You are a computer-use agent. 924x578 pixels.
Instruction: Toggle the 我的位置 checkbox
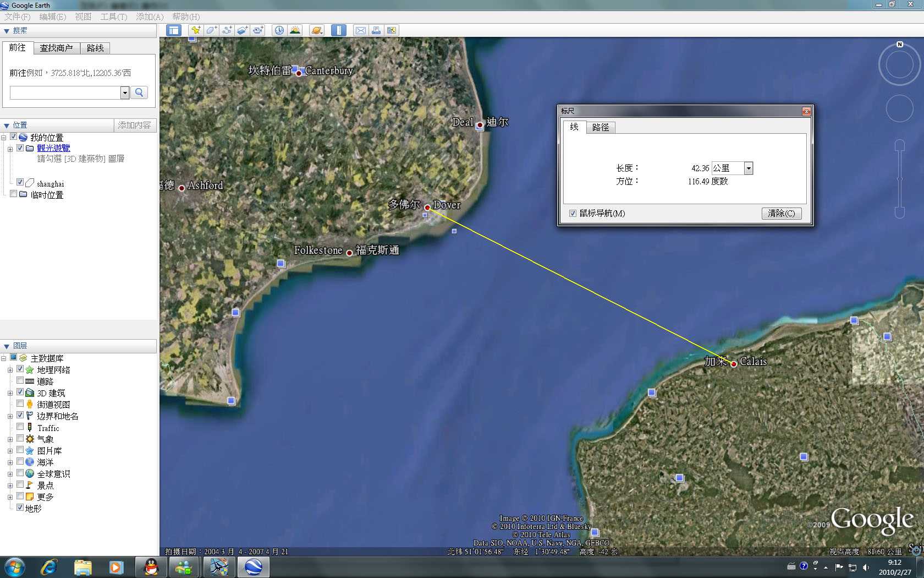[14, 137]
